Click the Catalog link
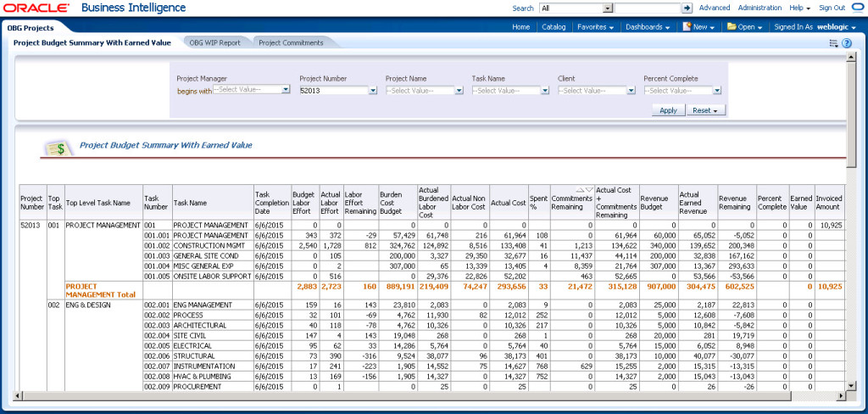This screenshot has width=868, height=414. 554,26
